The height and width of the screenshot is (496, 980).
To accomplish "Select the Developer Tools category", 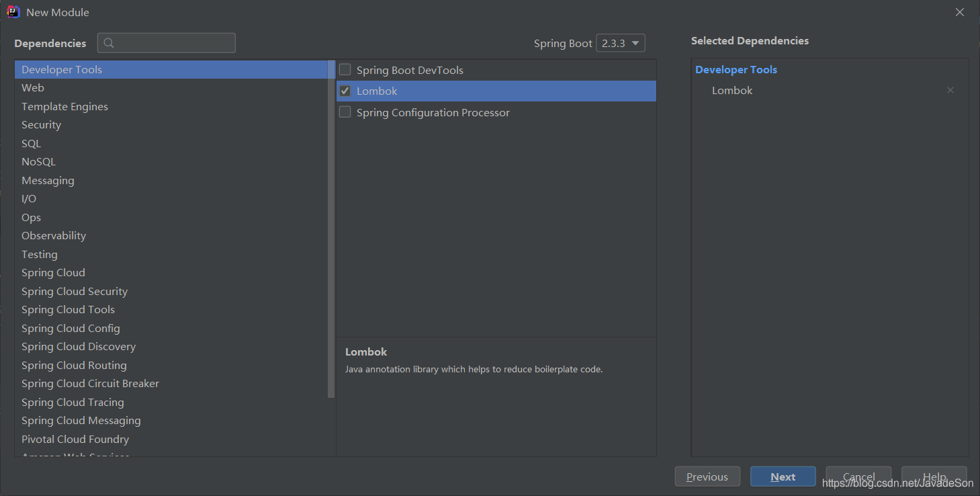I will 171,69.
